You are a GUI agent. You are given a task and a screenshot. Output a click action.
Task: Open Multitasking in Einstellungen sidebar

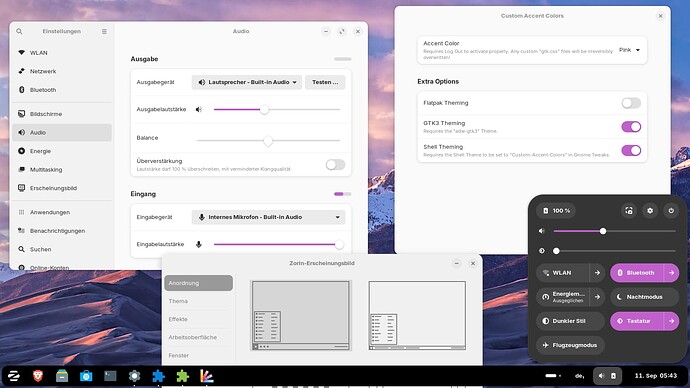[x=62, y=169]
